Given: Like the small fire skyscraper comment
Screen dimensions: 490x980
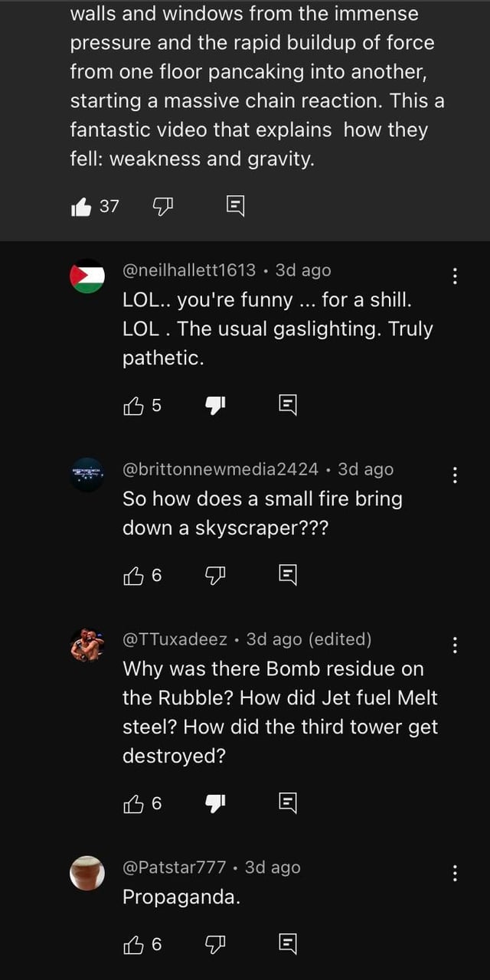Looking at the screenshot, I should (x=133, y=575).
